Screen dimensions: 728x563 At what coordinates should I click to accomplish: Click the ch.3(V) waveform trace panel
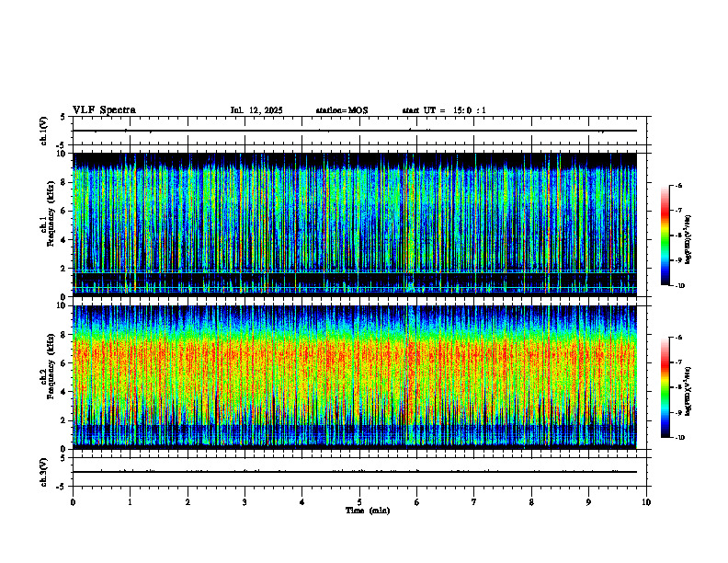[359, 472]
